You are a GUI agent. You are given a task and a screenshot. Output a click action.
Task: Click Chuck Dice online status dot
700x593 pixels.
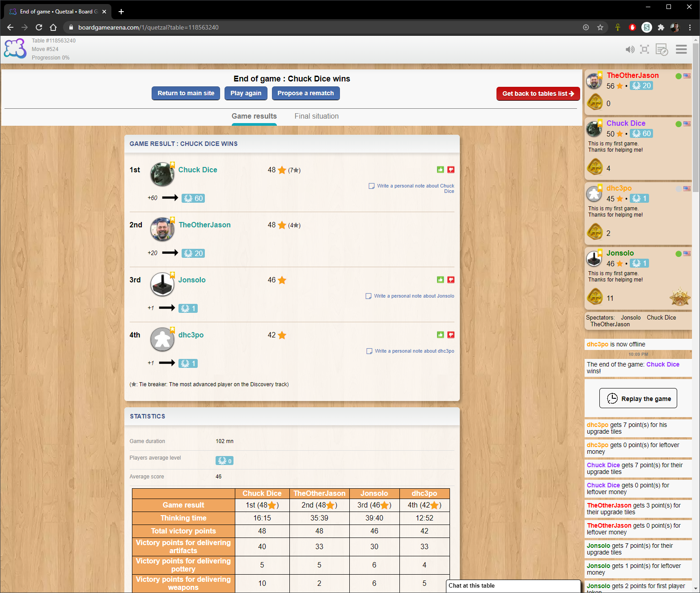[679, 124]
